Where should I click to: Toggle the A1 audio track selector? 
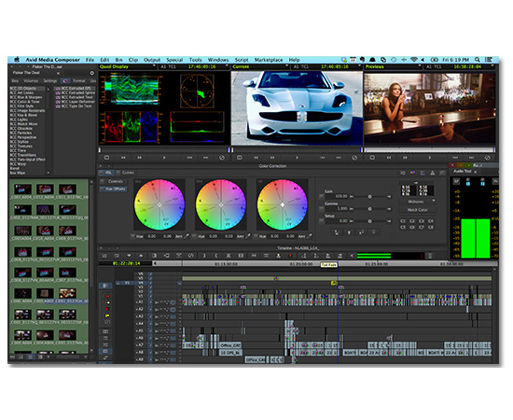click(140, 302)
